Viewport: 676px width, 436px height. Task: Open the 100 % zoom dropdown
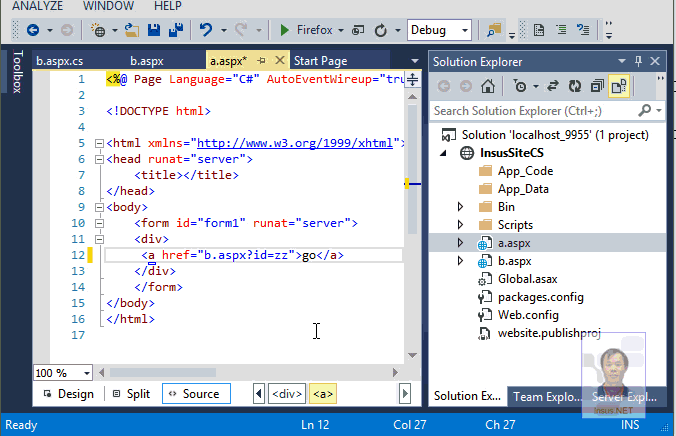[87, 373]
